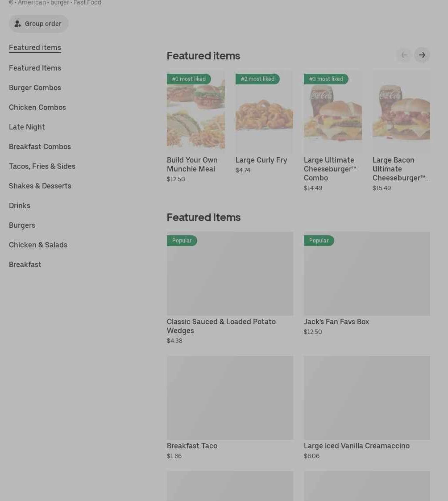Choose Large Iced Vanilla Creamaccino
Viewport: 448px width, 501px height.
[367, 398]
